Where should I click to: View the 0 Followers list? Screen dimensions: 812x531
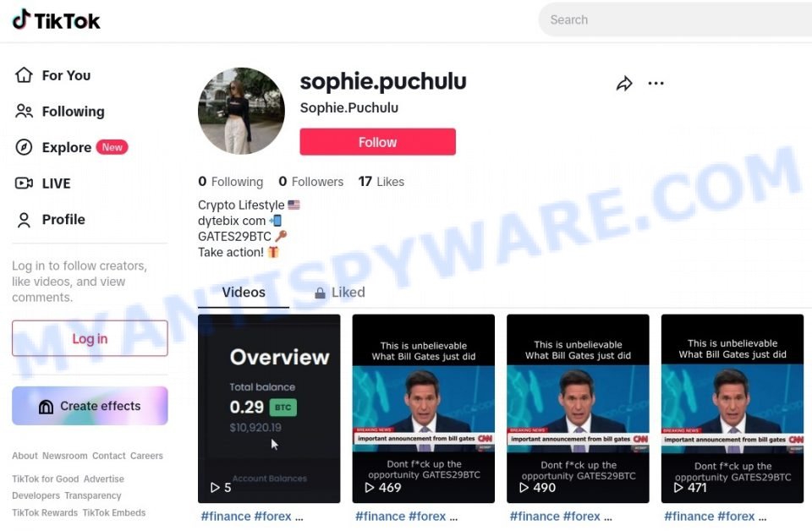click(310, 182)
